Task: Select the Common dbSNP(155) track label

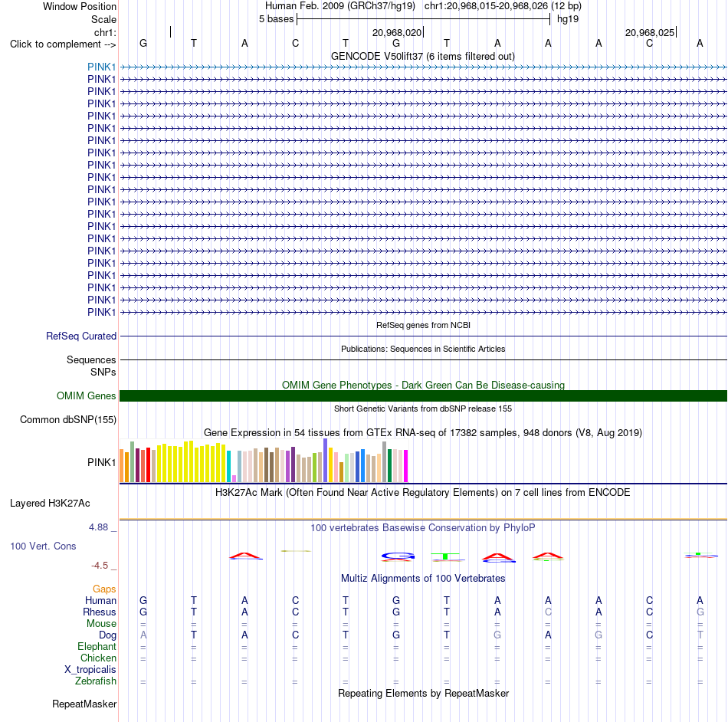Action: click(67, 420)
